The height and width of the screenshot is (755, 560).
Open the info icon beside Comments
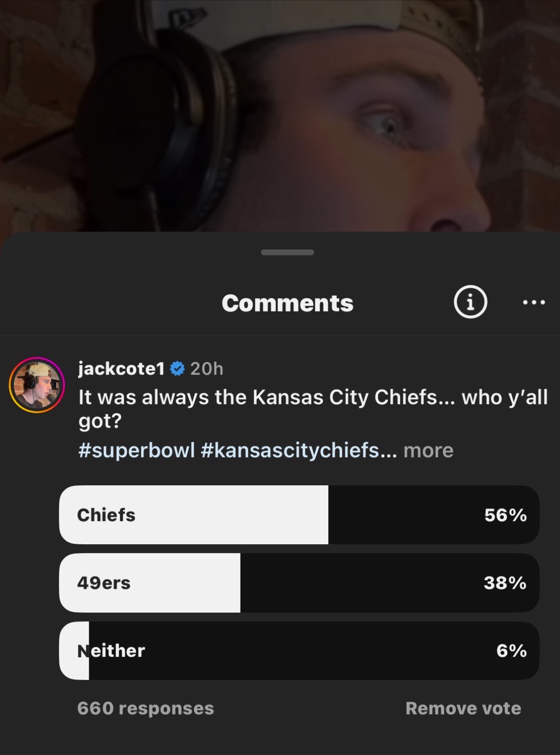(470, 302)
